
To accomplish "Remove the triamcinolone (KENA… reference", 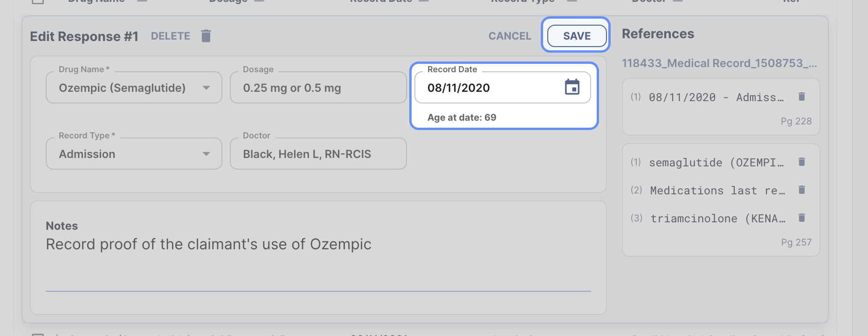I will [802, 218].
